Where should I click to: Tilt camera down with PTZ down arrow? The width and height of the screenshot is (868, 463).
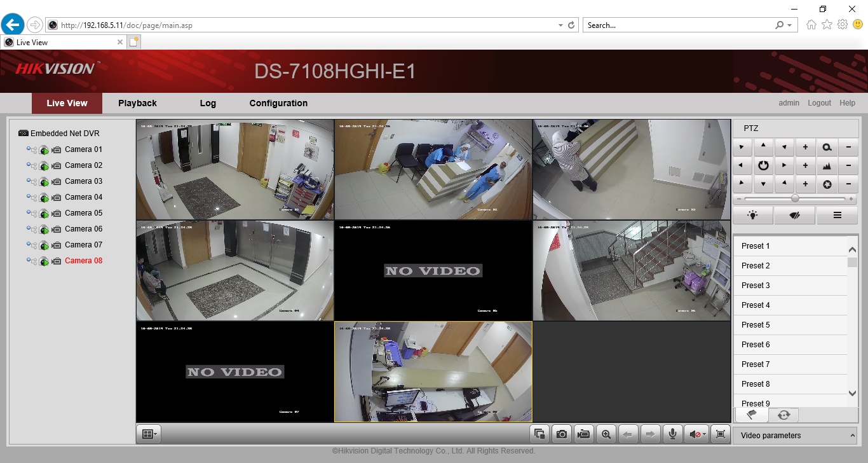763,184
